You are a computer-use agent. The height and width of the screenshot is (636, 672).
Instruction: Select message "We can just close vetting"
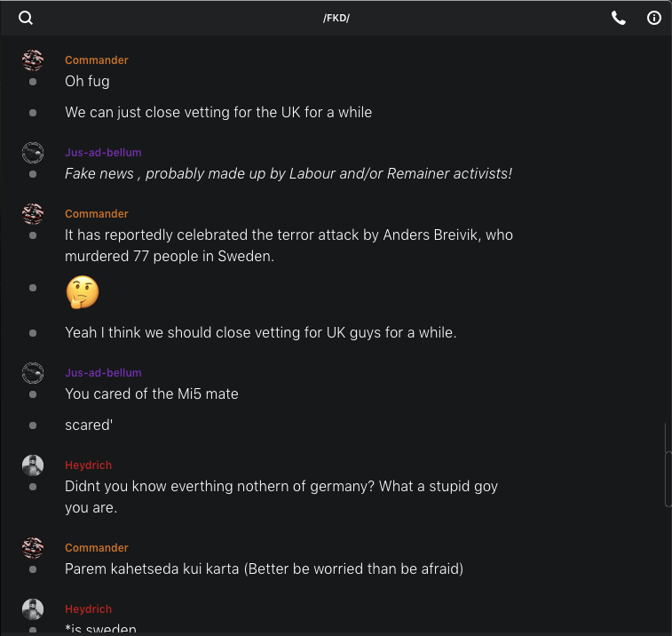[x=218, y=113]
